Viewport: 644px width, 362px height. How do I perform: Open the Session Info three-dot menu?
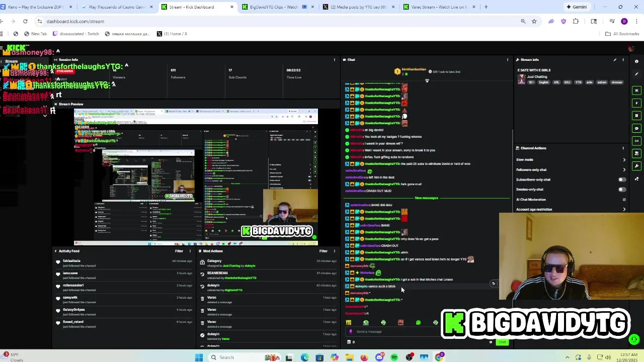(335, 60)
